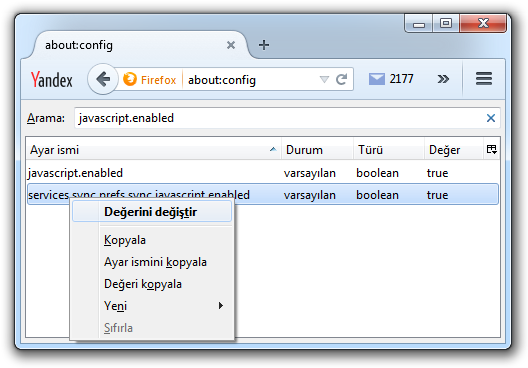
Task: Expand the Yeni submenu
Action: [152, 306]
